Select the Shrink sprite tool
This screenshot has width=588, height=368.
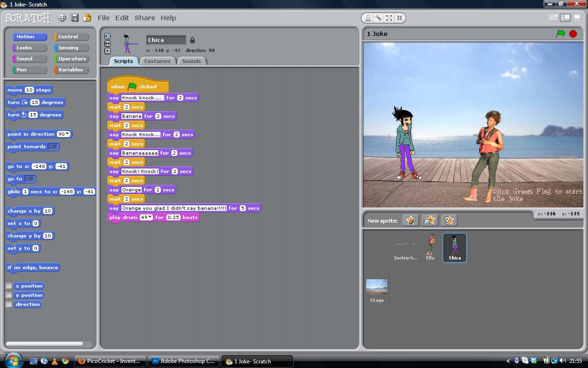(400, 18)
